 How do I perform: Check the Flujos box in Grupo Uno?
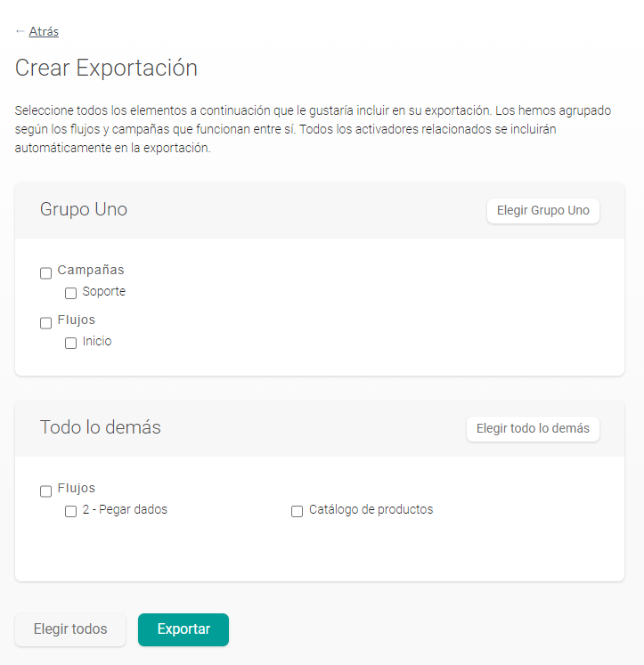[46, 323]
